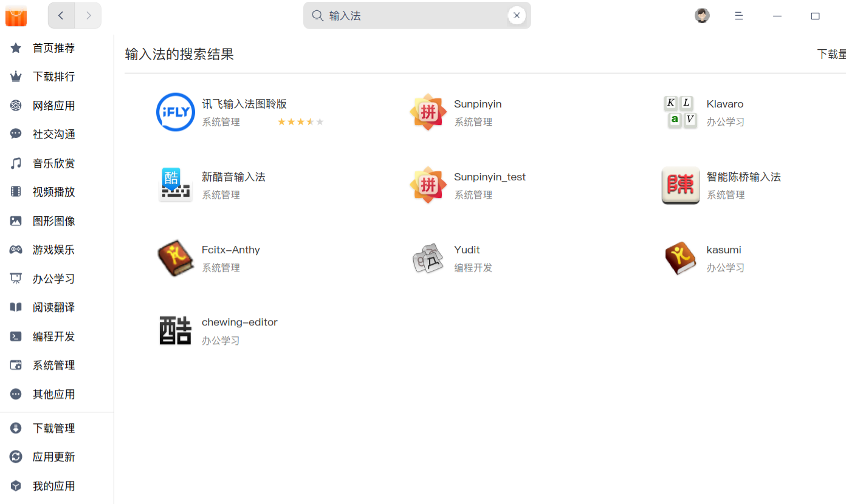Open the Fcitx-Anthy app icon
Viewport: 846px width, 504px height.
(176, 258)
